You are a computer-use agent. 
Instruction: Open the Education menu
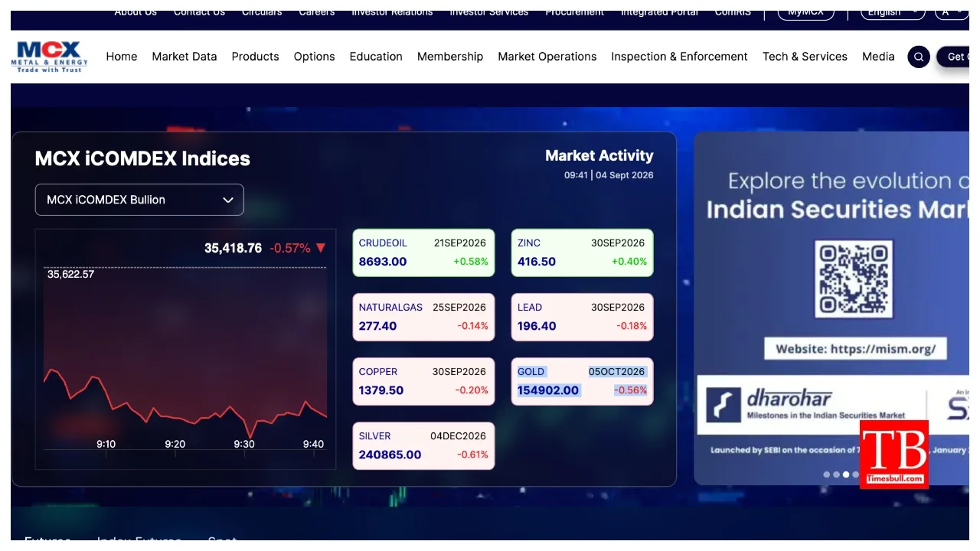click(x=376, y=57)
